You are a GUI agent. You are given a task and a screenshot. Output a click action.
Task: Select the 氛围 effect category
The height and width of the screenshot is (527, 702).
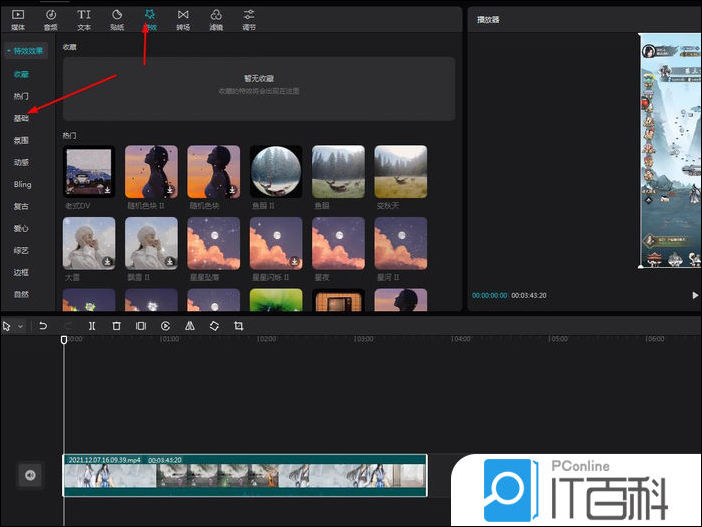22,140
